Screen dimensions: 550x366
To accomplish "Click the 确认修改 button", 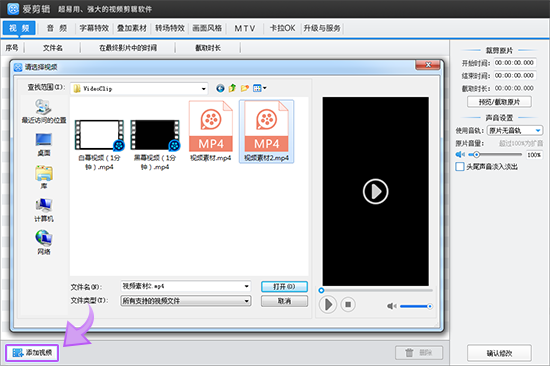I will (499, 353).
